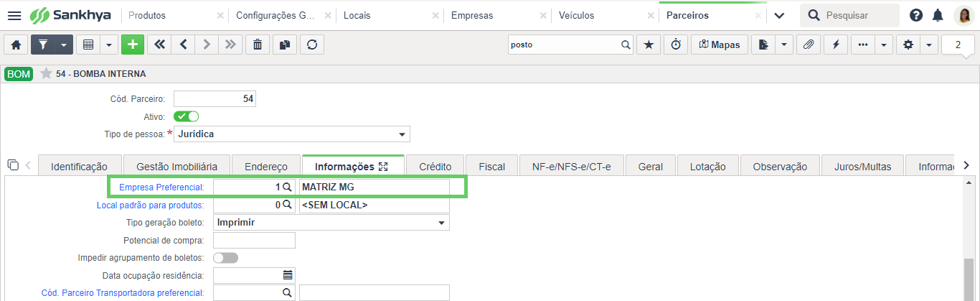Viewport: 980px width, 301px height.
Task: Expand the grid view dropdown arrow
Action: click(x=109, y=45)
